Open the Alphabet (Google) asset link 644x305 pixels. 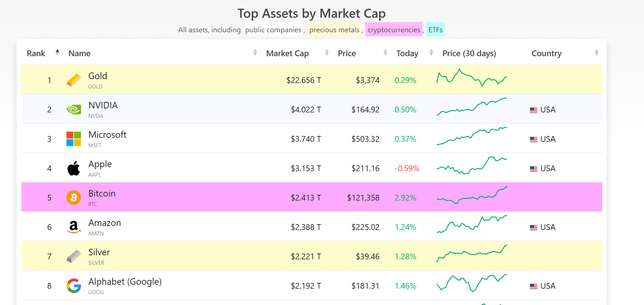click(125, 282)
